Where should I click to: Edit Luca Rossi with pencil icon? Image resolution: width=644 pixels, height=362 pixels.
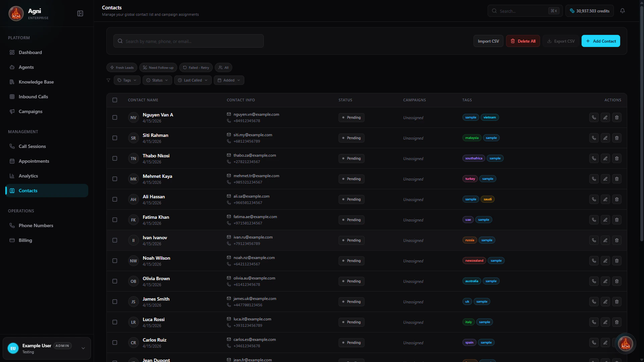tap(605, 322)
